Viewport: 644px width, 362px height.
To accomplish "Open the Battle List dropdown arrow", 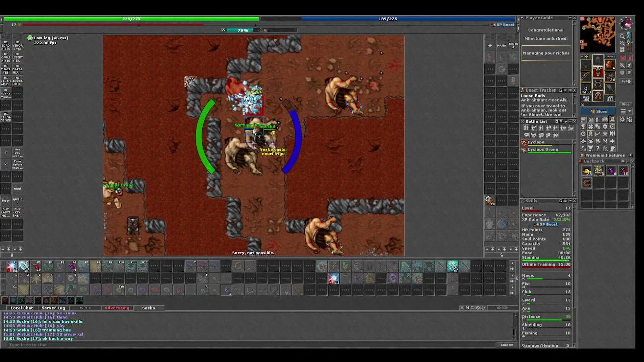I will click(566, 121).
